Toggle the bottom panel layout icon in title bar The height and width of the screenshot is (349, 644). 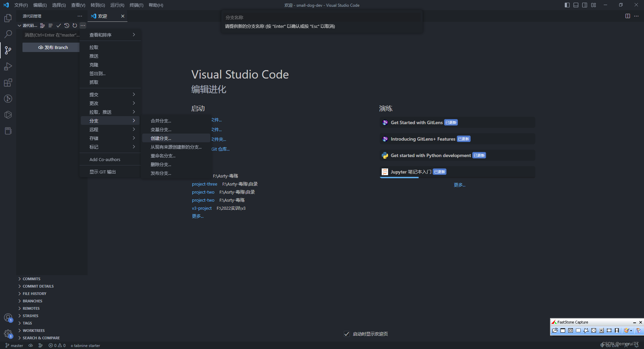(x=576, y=5)
